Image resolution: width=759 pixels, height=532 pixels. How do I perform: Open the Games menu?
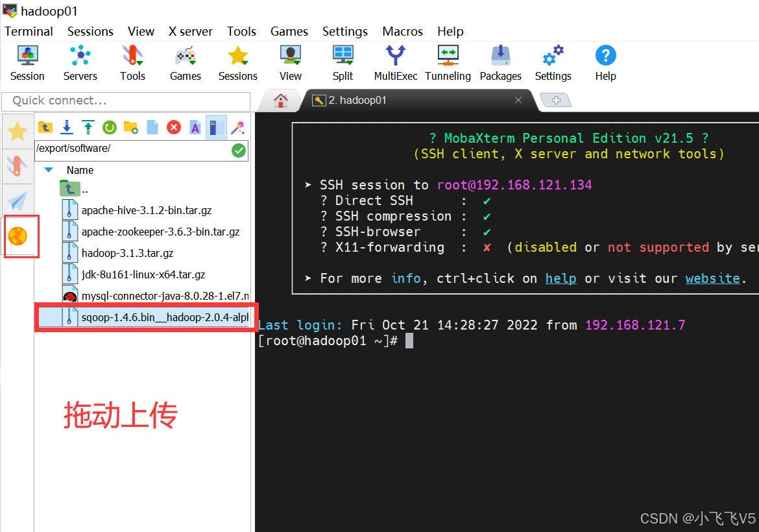tap(289, 31)
